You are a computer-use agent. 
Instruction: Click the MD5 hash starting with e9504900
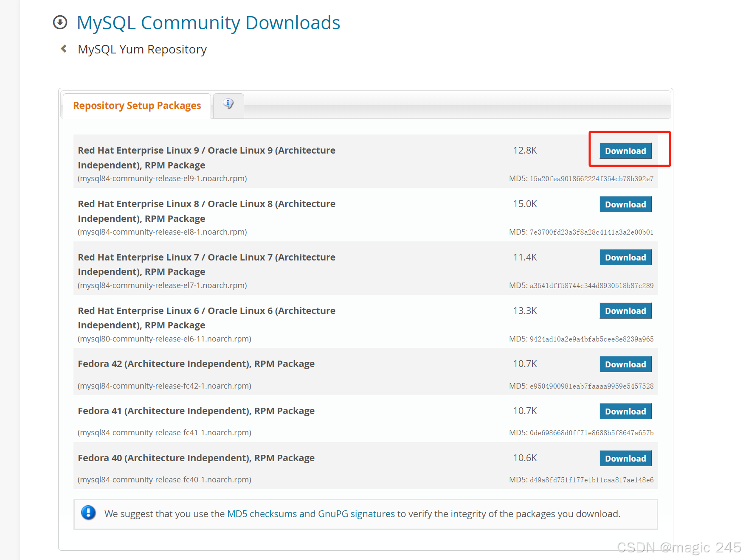(x=591, y=386)
